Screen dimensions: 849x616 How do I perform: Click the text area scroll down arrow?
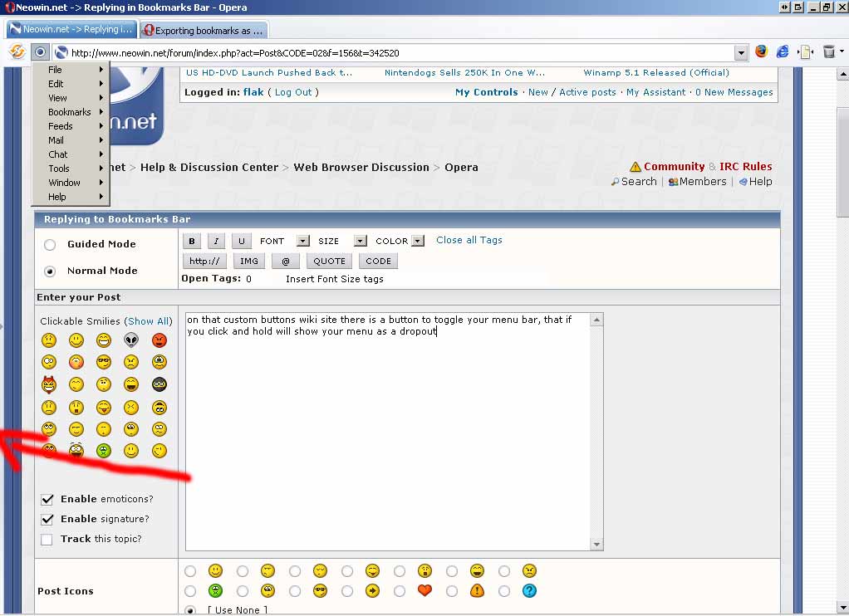pyautogui.click(x=596, y=544)
